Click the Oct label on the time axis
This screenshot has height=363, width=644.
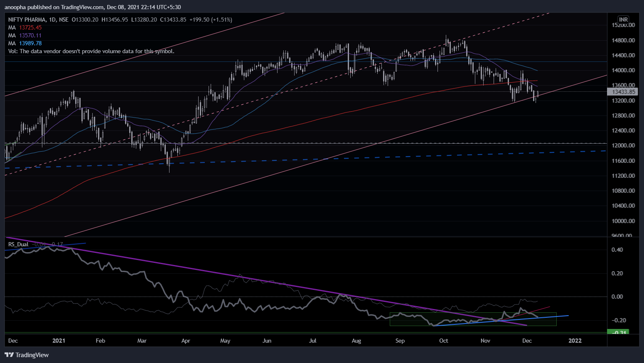pyautogui.click(x=444, y=341)
